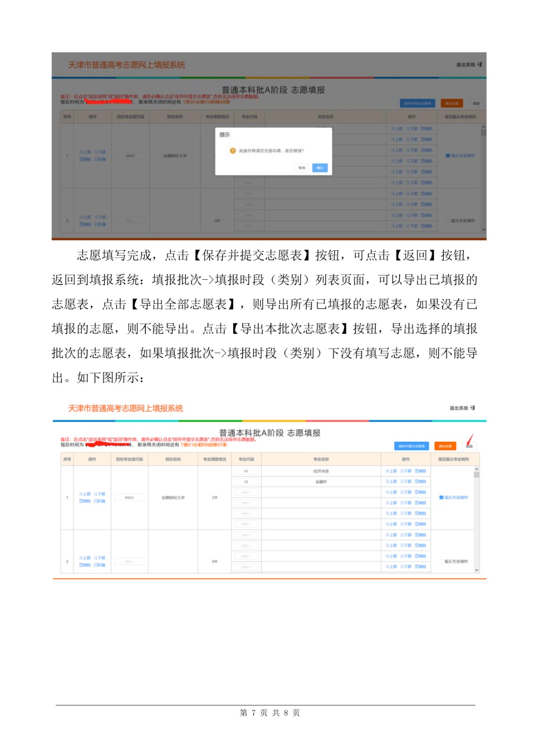Screen dimensions: 534x756
Task: Cancel the 提示 dialog with 取消
Action: [x=302, y=168]
